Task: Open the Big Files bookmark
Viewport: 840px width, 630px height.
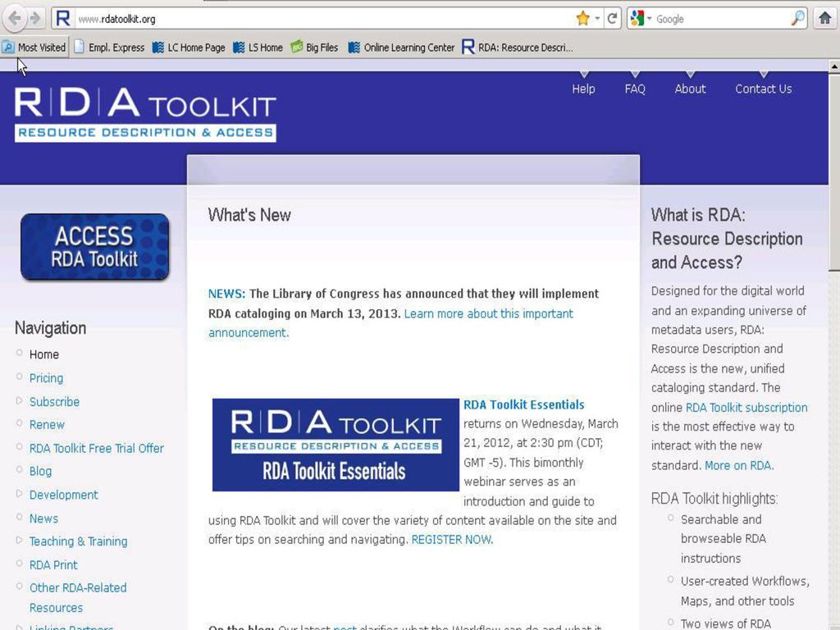Action: pyautogui.click(x=314, y=47)
